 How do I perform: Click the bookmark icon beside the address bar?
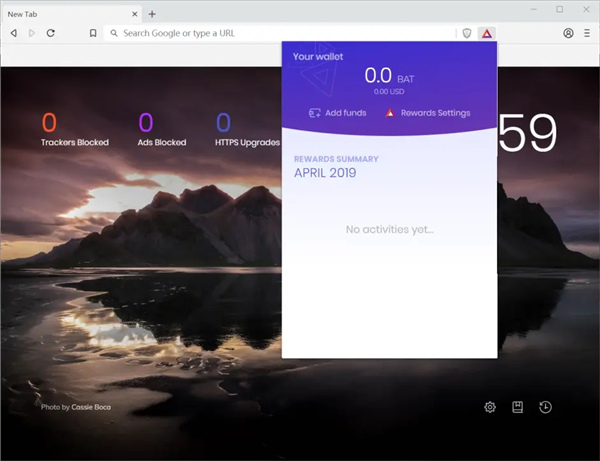[93, 33]
